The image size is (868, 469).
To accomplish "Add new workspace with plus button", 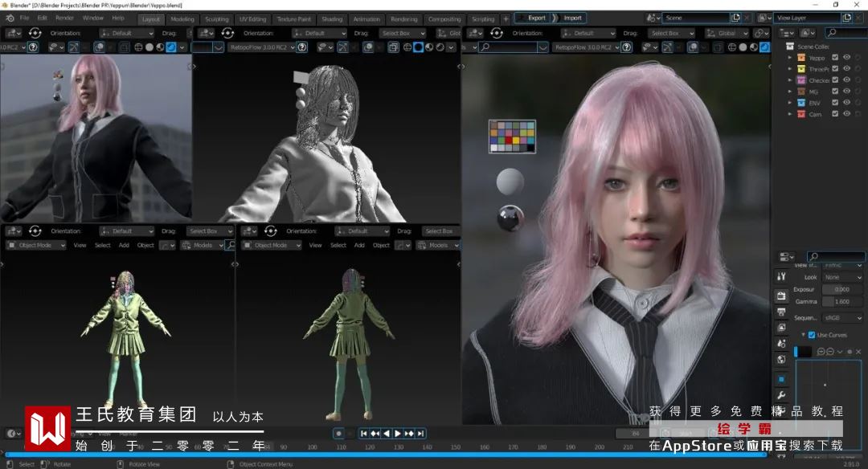I will (506, 18).
